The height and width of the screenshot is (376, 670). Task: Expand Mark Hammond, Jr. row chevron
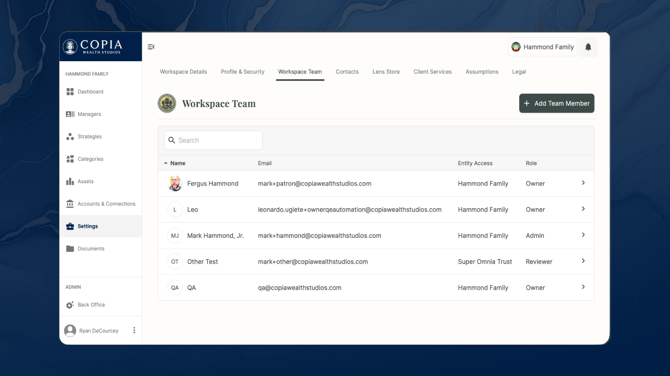583,235
